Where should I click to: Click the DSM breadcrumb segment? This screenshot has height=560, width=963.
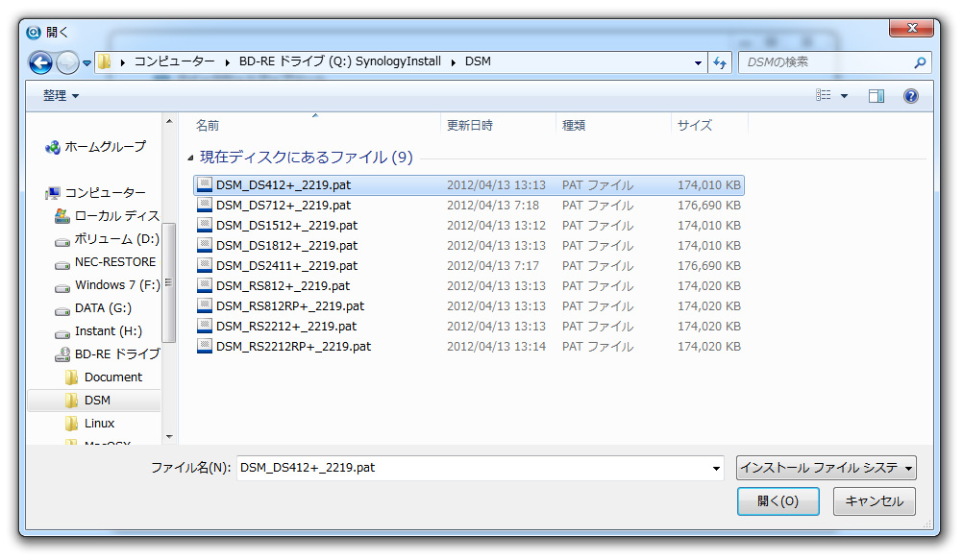coord(478,61)
